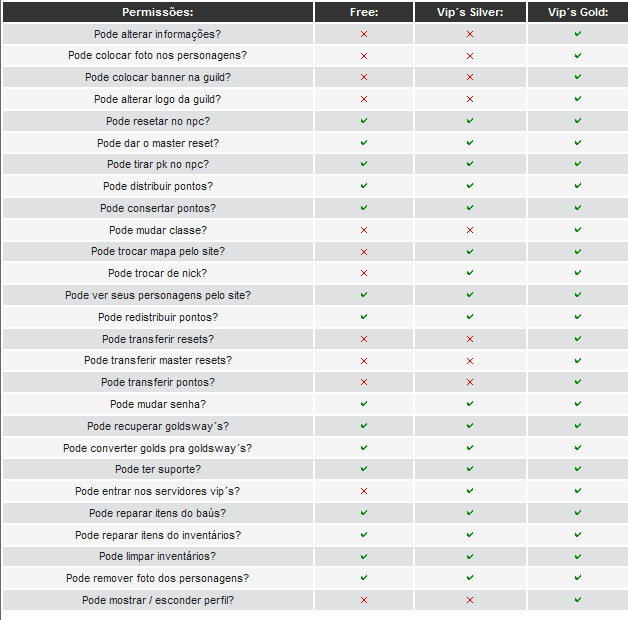
Task: Click Free red X for 'Pode transferir master resets?'
Action: [x=364, y=360]
